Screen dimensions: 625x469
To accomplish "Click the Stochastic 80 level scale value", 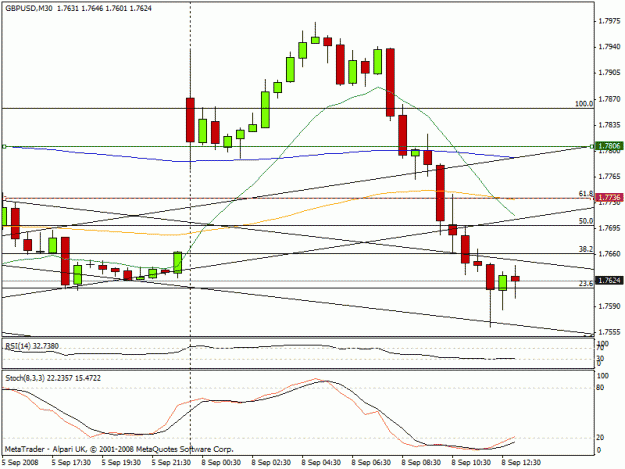I will point(600,388).
